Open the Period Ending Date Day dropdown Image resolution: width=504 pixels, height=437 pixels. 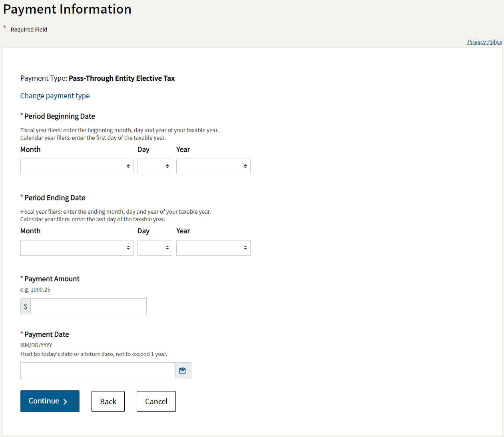pos(155,248)
